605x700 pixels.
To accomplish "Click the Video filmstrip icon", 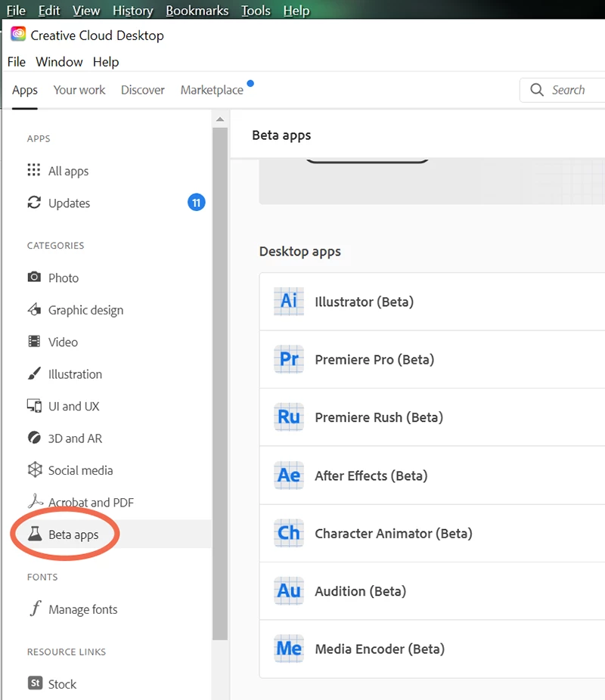I will point(34,342).
